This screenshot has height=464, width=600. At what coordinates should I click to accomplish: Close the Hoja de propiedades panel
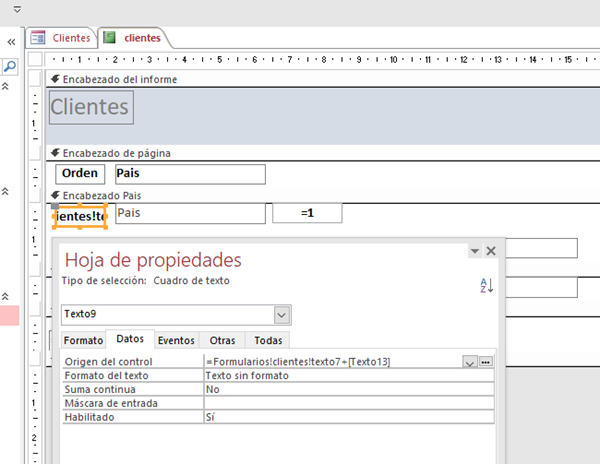point(491,251)
